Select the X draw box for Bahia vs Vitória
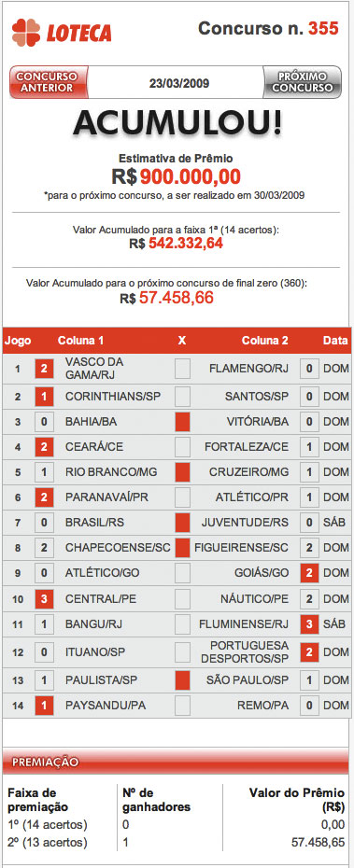Screen dimensions: 354x868 point(182,422)
